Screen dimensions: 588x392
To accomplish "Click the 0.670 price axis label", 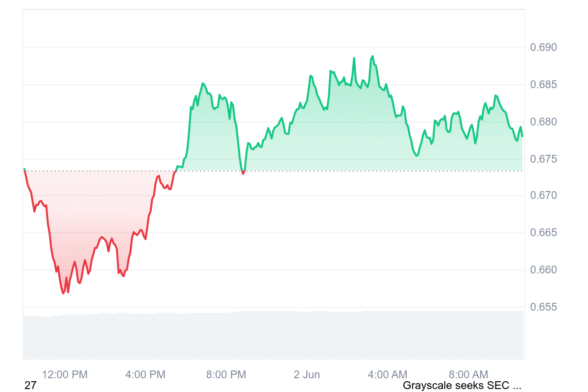I will click(x=543, y=196).
